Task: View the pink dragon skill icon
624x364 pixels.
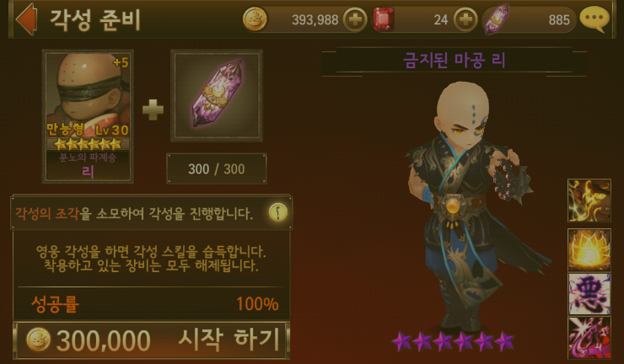Action: point(589,338)
